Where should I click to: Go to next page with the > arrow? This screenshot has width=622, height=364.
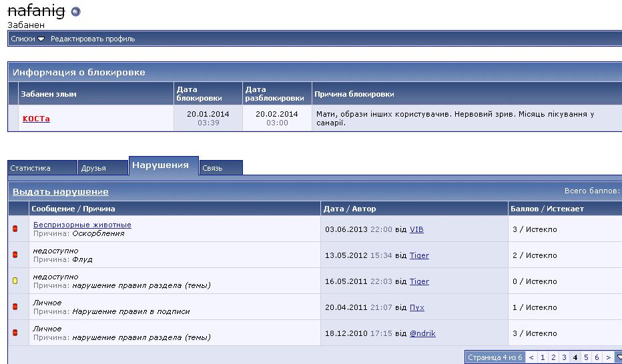point(608,358)
